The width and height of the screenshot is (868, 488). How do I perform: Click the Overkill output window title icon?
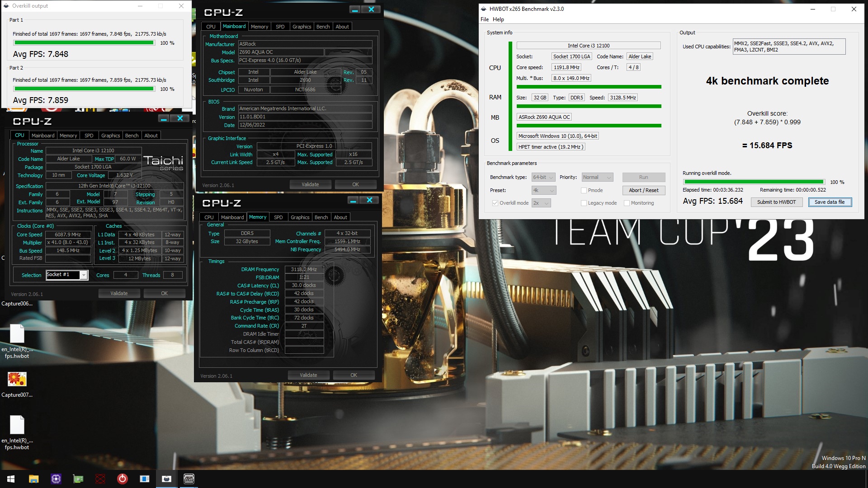click(x=6, y=6)
